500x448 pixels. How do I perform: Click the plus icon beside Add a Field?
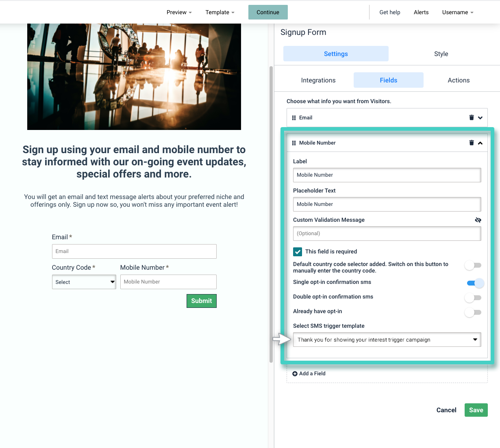295,374
